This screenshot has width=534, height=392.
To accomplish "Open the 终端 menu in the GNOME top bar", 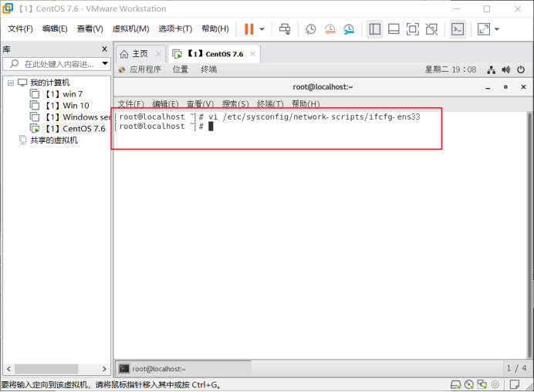I will [209, 69].
